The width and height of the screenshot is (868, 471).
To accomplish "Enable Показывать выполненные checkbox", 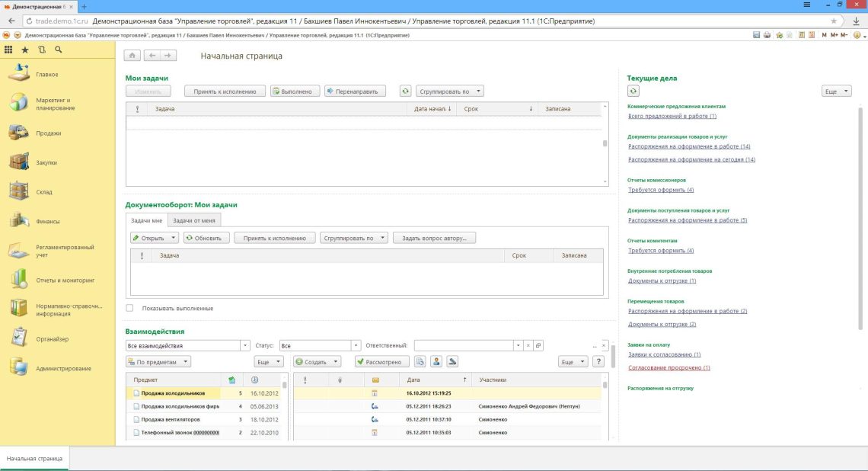I will [x=129, y=308].
